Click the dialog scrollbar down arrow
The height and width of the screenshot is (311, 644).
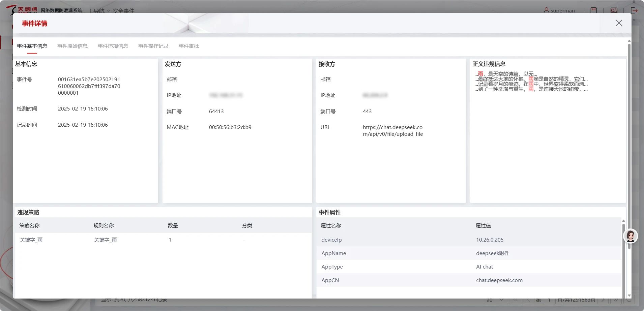[629, 296]
